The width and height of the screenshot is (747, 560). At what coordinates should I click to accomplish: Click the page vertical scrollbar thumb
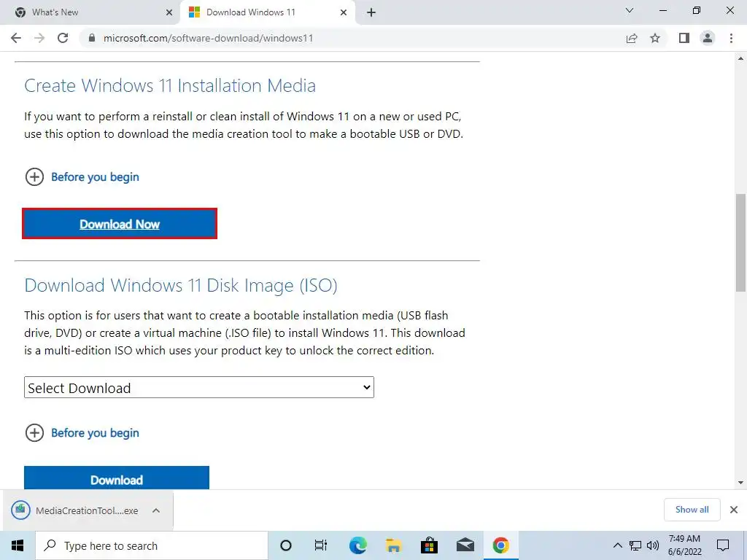tap(740, 242)
